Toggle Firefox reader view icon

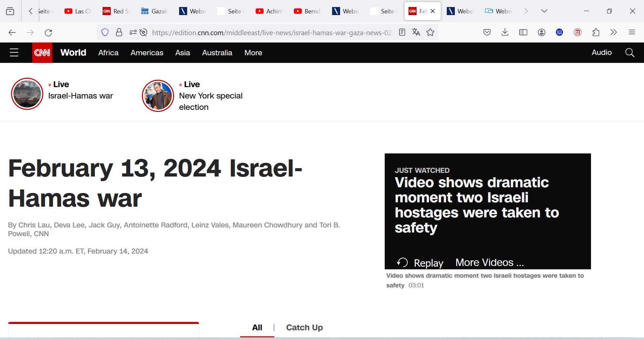coord(402,32)
